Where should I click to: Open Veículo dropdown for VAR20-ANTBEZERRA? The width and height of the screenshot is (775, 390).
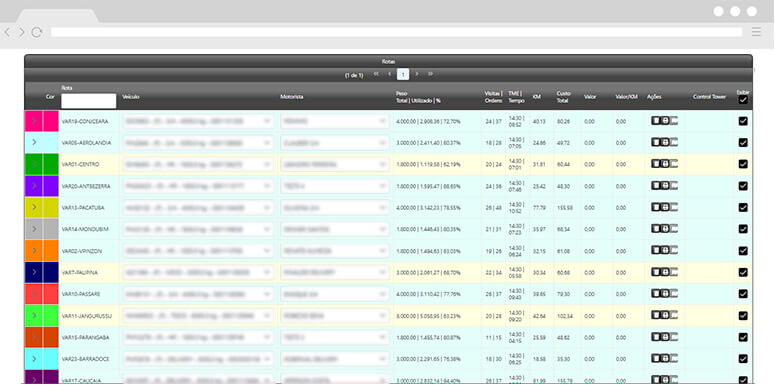click(x=198, y=186)
